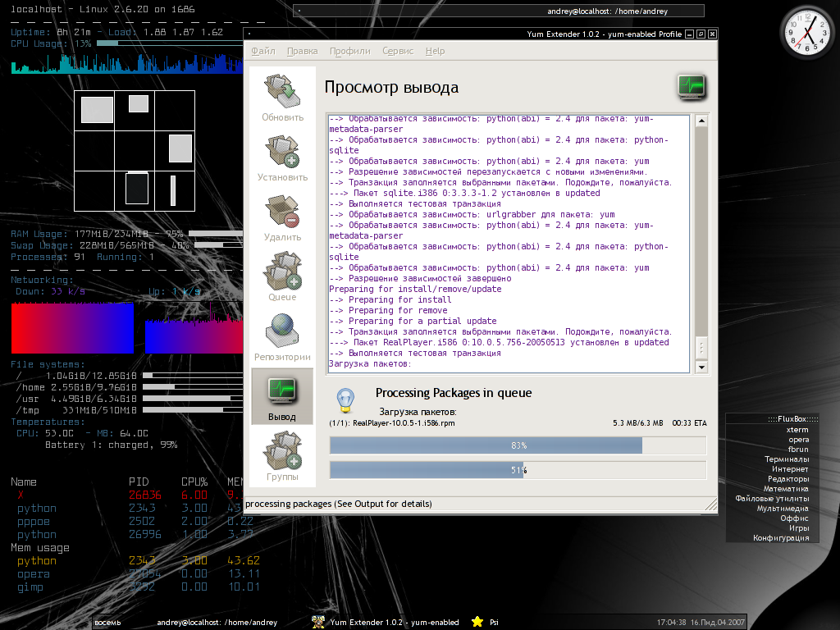
Task: Select the Yum Extender taskbar entry
Action: pos(395,622)
